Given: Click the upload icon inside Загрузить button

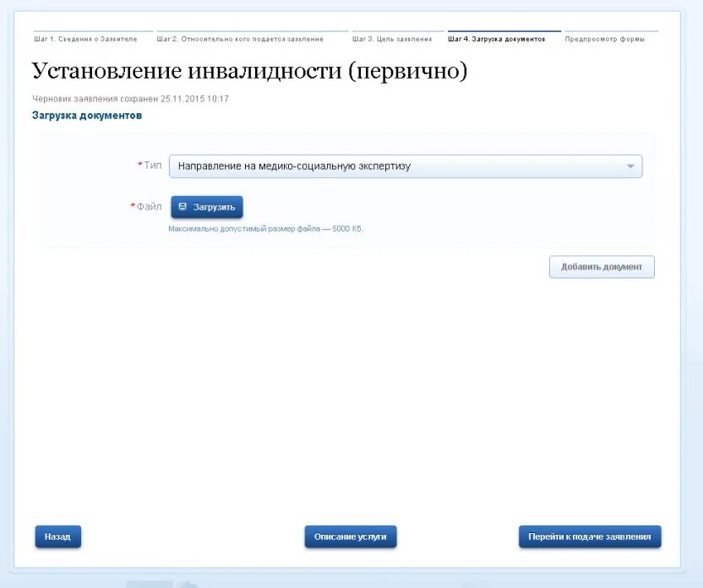Looking at the screenshot, I should [x=183, y=206].
